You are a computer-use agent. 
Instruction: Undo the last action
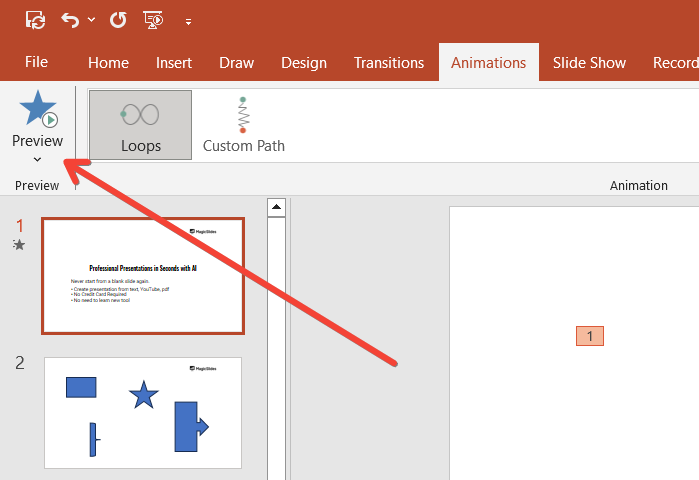click(x=70, y=21)
